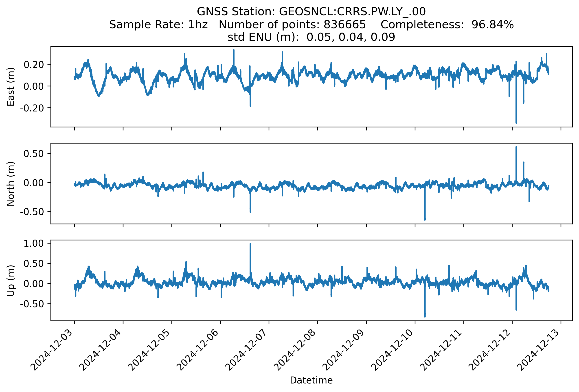This screenshot has width=579, height=392.
Task: Click the Datetime x-axis label
Action: pos(311,380)
